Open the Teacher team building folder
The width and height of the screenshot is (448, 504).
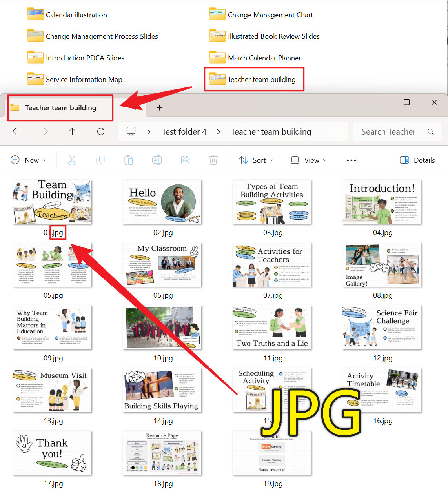click(x=253, y=79)
